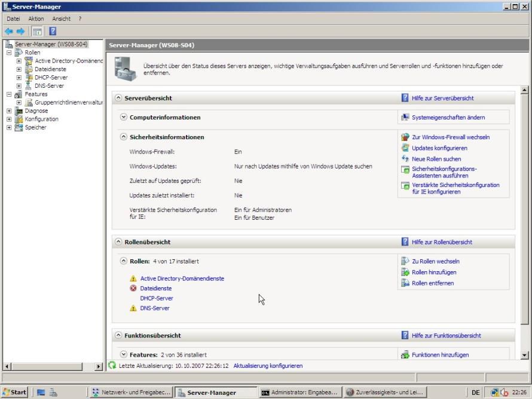Open Sicherheitskonfigurations-Assistenten ausführen link
Viewport: 532px width, 399px height.
pos(444,172)
